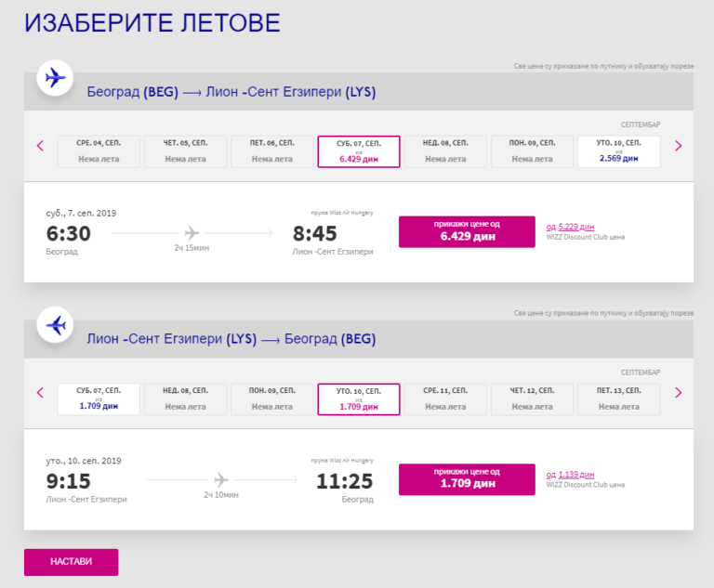
Task: Click the plane icon on 6:30 flight line
Action: pos(192,233)
